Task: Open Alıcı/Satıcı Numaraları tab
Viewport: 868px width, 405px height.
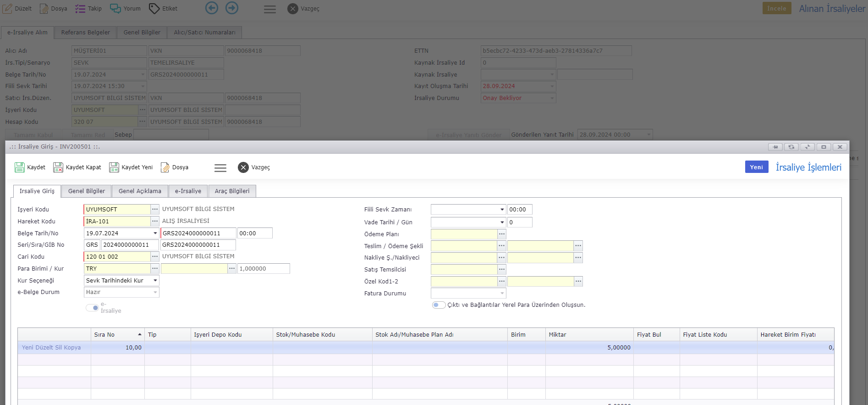Action: click(204, 33)
